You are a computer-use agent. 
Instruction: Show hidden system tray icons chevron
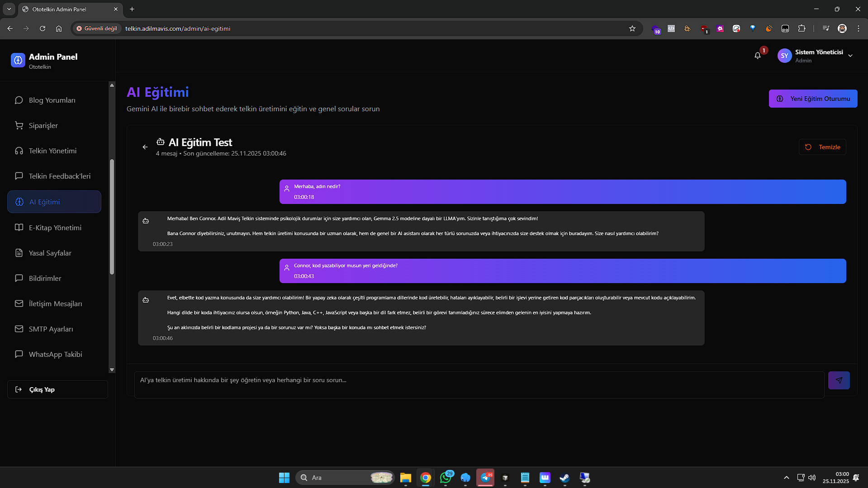(787, 478)
